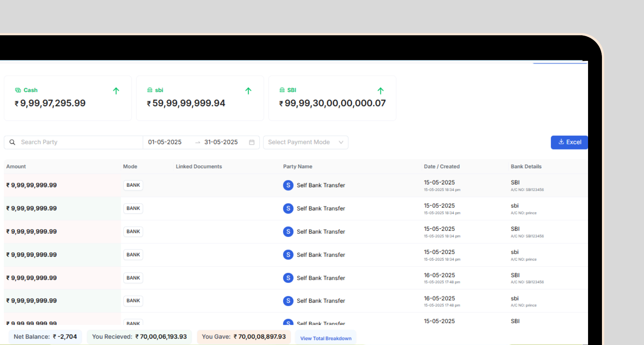Click BANK tag in 16-05-2025 SBI row
Screen dimensions: 644x345
[133, 278]
